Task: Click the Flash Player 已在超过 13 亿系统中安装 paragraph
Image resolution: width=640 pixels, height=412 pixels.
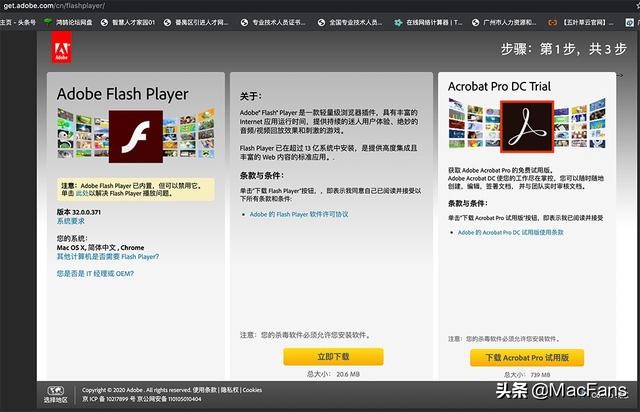Action: (x=329, y=152)
